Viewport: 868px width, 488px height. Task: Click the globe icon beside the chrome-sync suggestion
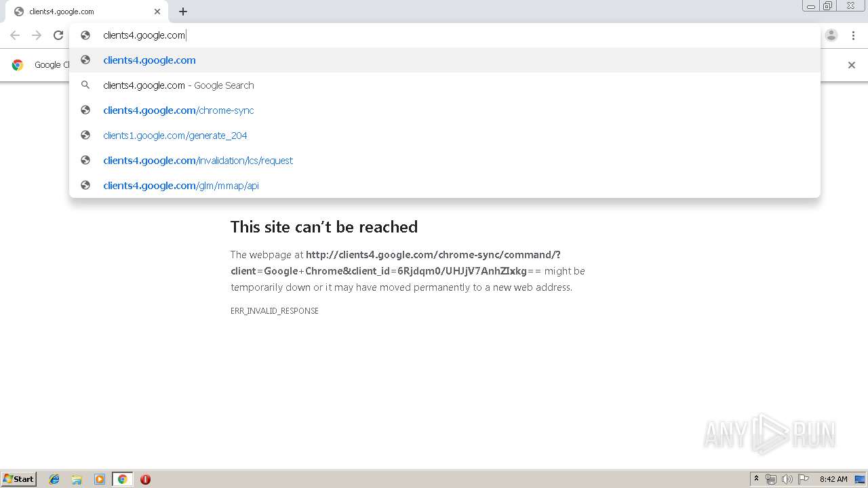click(85, 110)
